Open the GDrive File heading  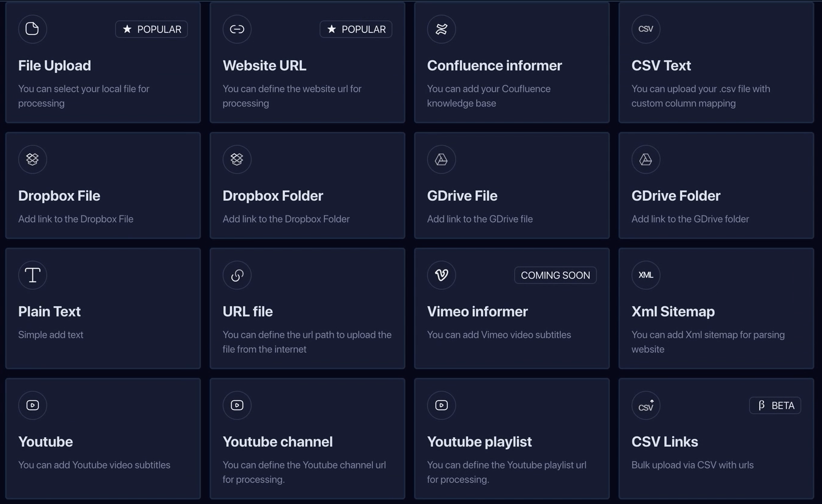(462, 195)
